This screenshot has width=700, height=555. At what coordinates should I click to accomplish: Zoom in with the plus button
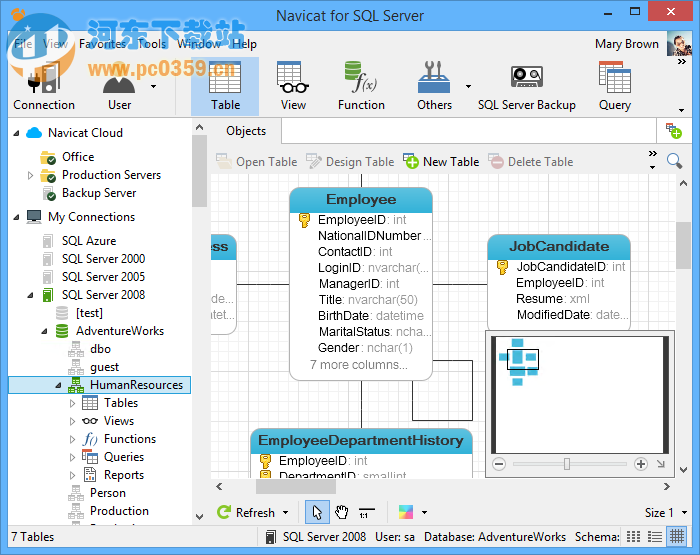641,464
